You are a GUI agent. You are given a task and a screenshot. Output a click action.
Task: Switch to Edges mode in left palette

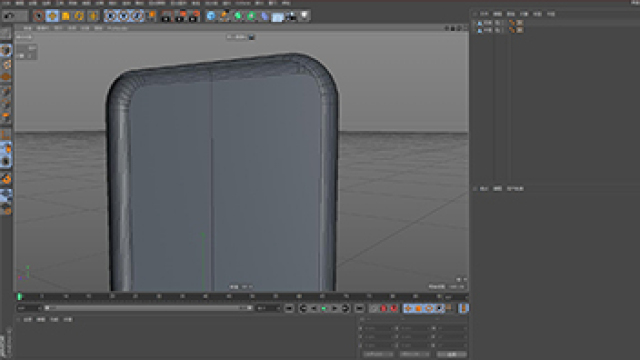coord(6,105)
